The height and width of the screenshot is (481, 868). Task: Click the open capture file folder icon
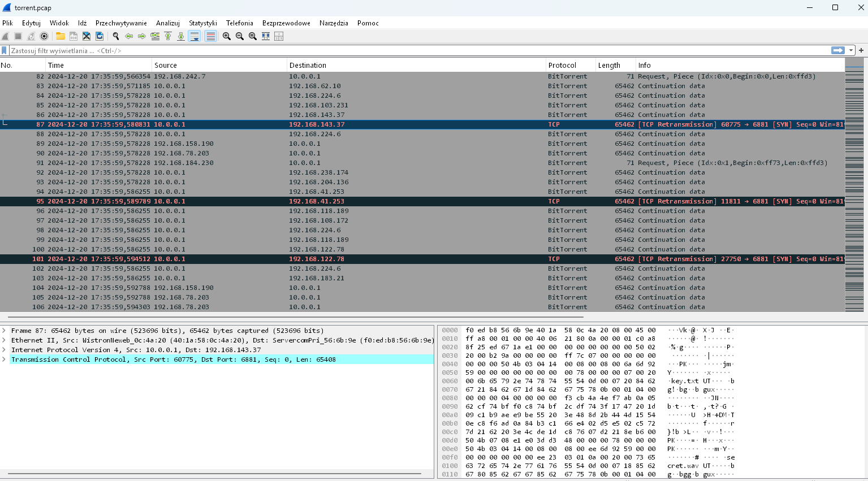click(60, 36)
